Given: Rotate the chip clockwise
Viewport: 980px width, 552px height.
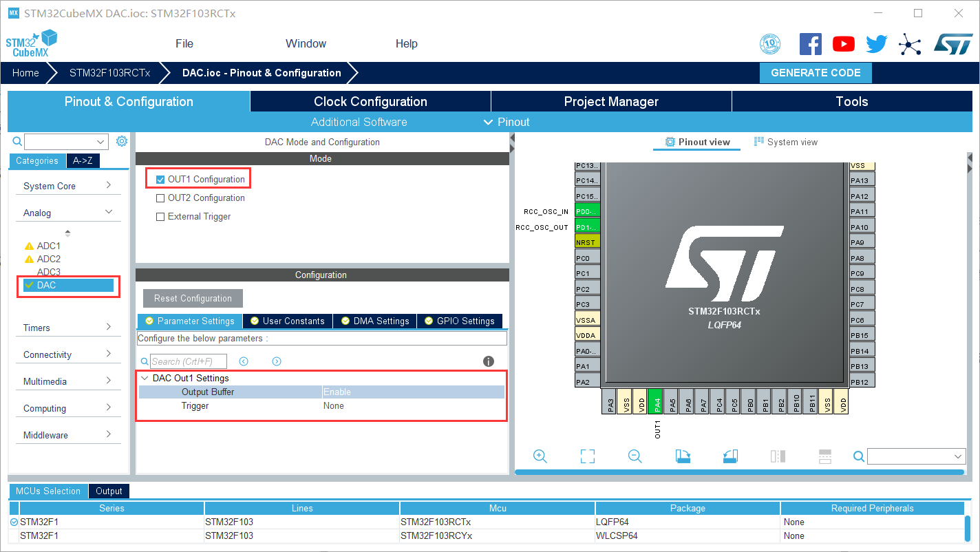Looking at the screenshot, I should tap(683, 456).
